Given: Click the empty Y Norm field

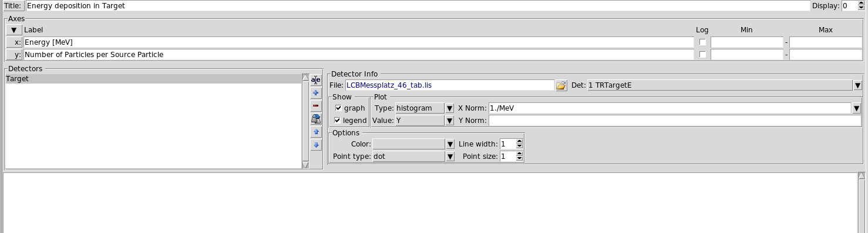Looking at the screenshot, I should pos(675,121).
